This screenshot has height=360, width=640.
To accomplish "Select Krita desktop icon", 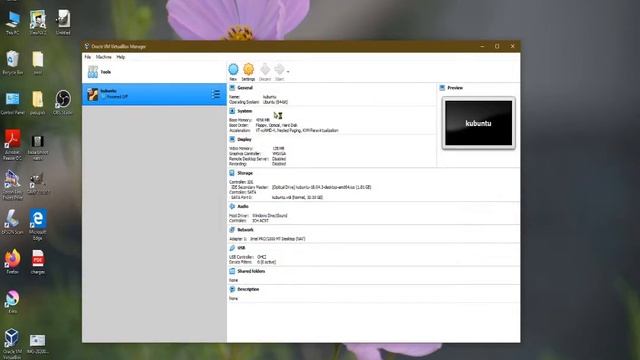I will (12, 301).
